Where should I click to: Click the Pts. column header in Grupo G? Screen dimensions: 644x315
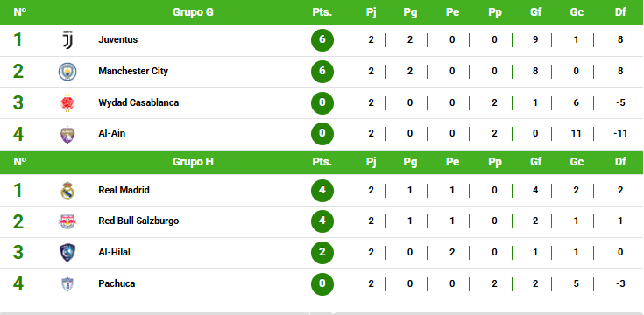[x=322, y=12]
